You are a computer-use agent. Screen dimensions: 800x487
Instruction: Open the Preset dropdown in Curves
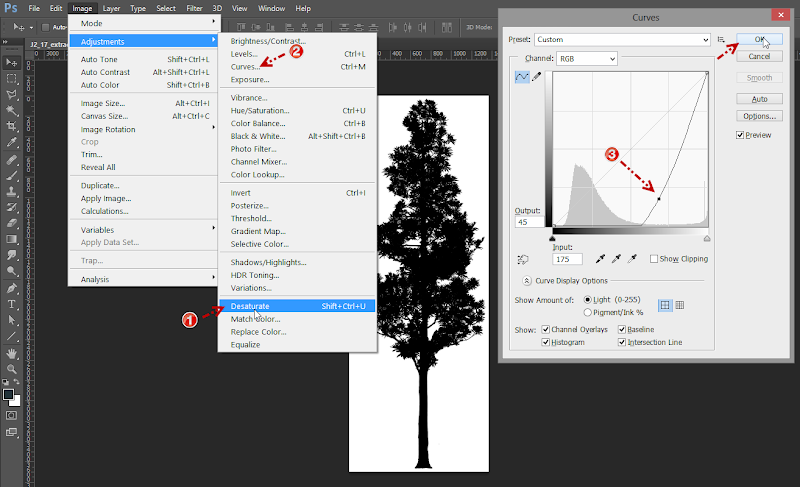[622, 40]
